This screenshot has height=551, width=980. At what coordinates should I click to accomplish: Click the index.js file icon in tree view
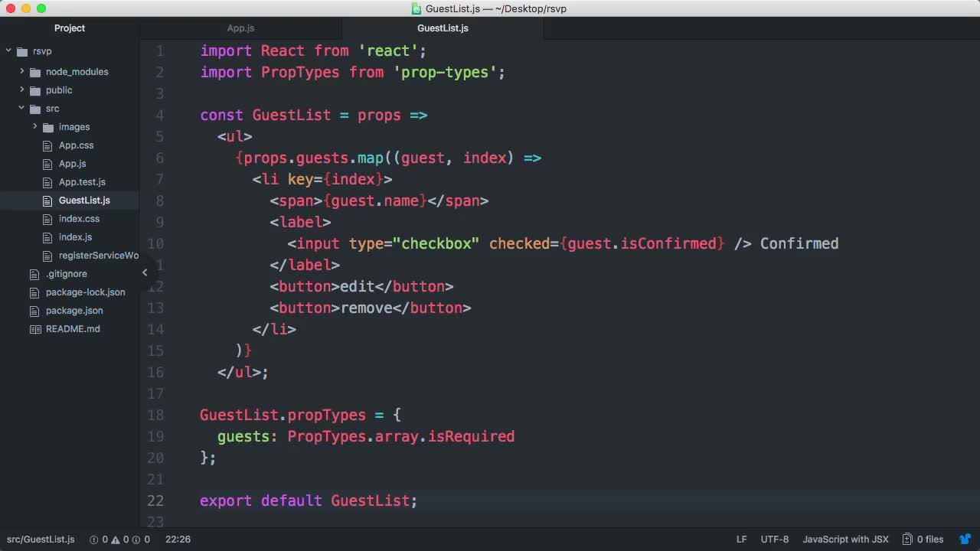pyautogui.click(x=47, y=237)
